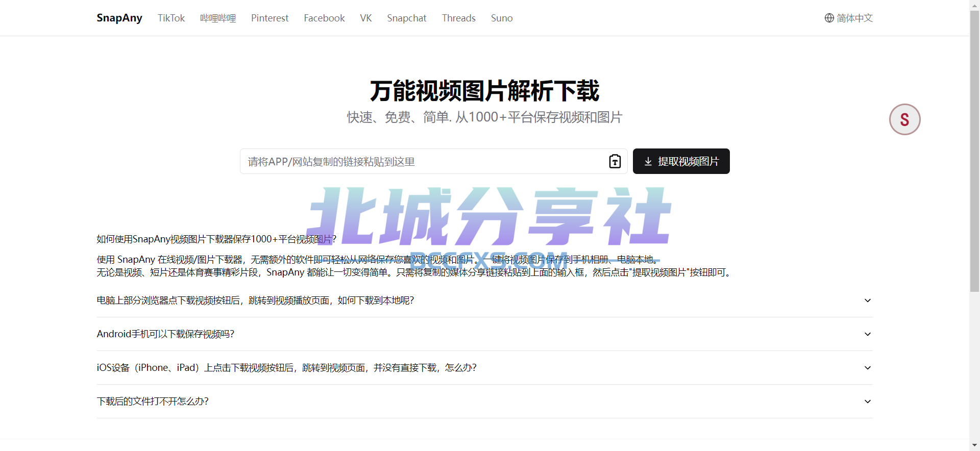
Task: Click the iOS设备（iPhone、iPad）question text
Action: click(x=286, y=368)
